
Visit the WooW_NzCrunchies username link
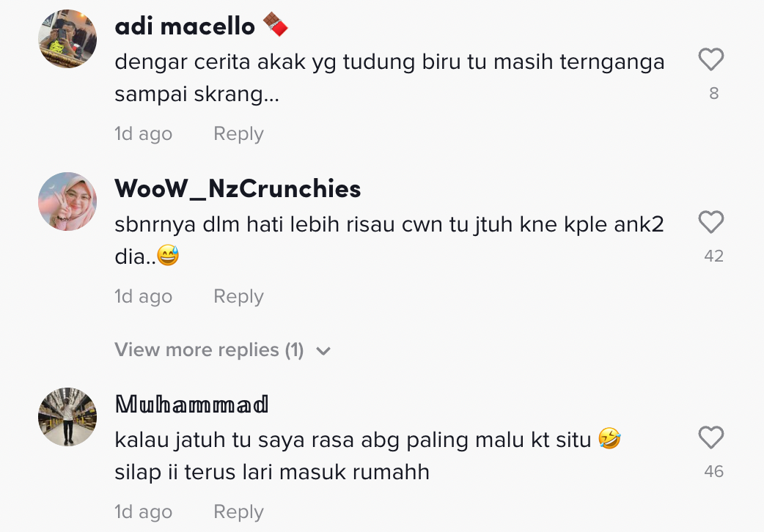238,189
